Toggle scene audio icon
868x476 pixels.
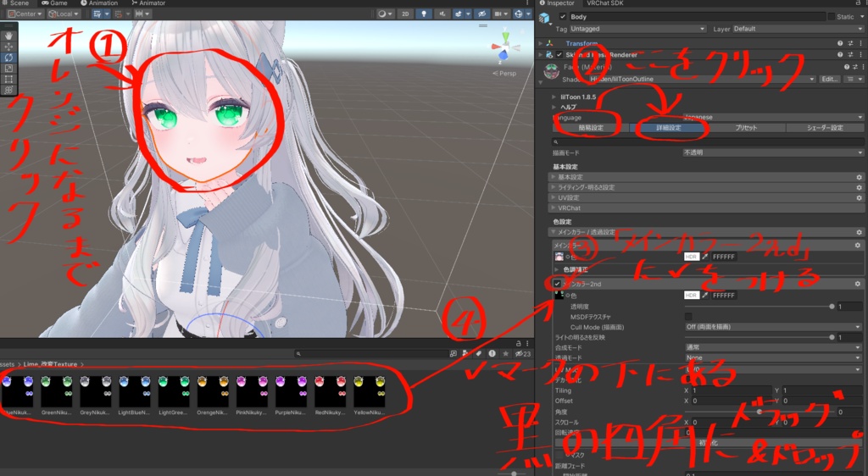[442, 14]
